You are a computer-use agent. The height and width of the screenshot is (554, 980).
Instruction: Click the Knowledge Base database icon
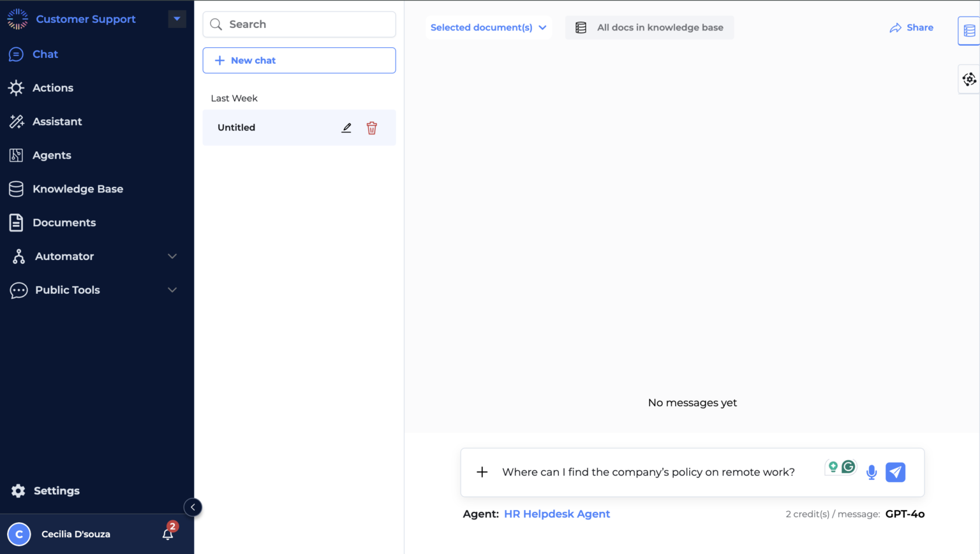tap(17, 189)
